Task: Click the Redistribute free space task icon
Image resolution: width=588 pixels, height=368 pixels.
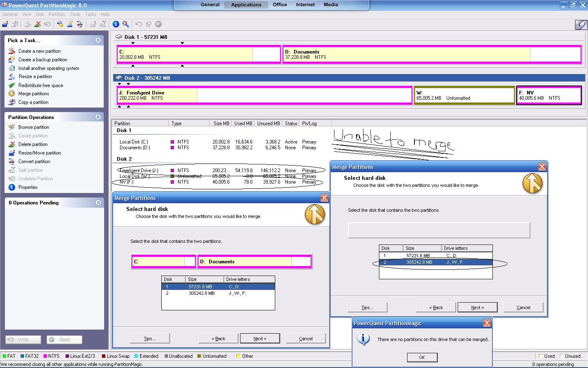Action: tap(11, 85)
